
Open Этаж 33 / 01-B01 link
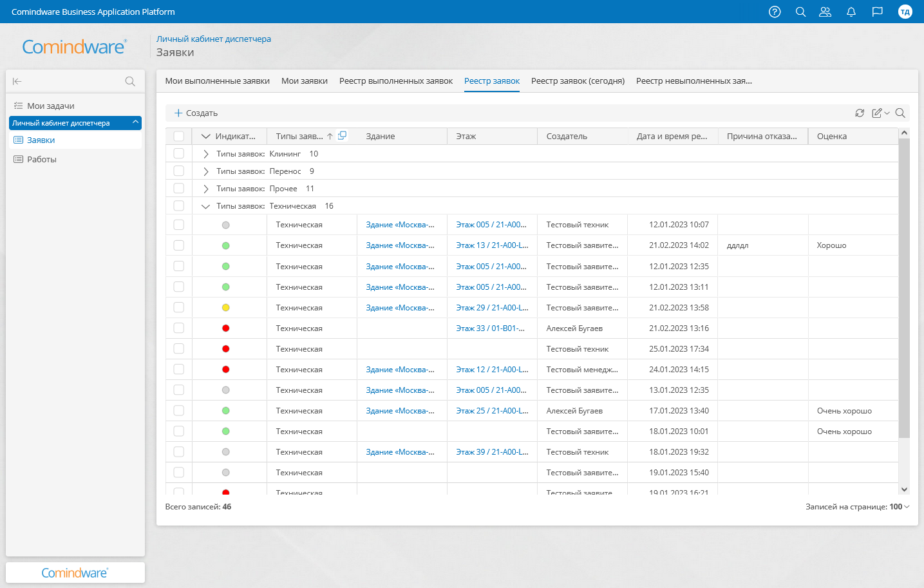tap(490, 328)
